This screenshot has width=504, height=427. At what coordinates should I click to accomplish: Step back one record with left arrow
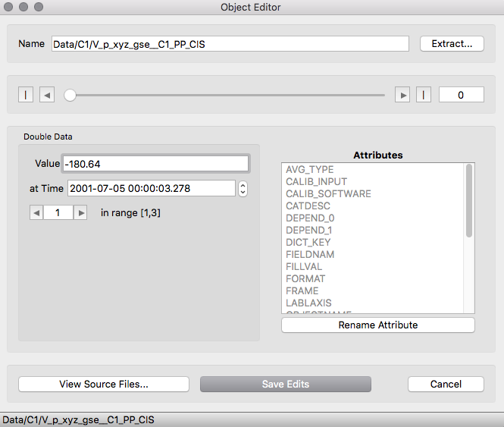pos(47,95)
